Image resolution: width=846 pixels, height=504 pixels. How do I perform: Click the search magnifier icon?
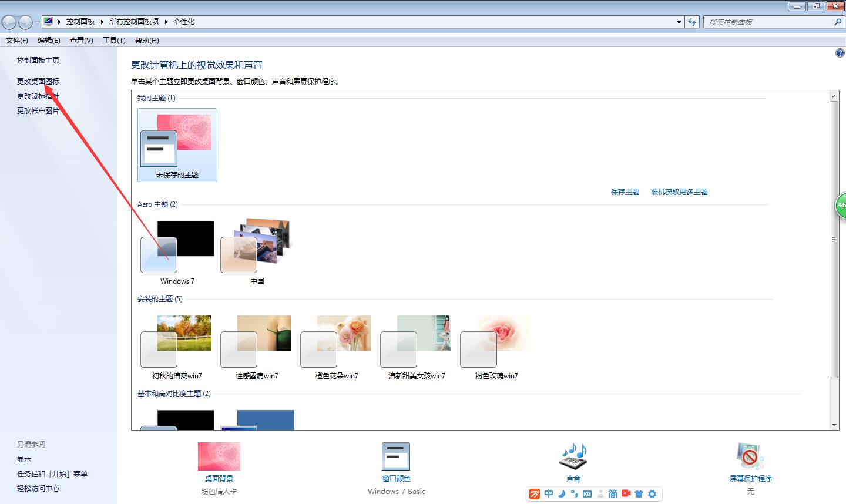(838, 22)
